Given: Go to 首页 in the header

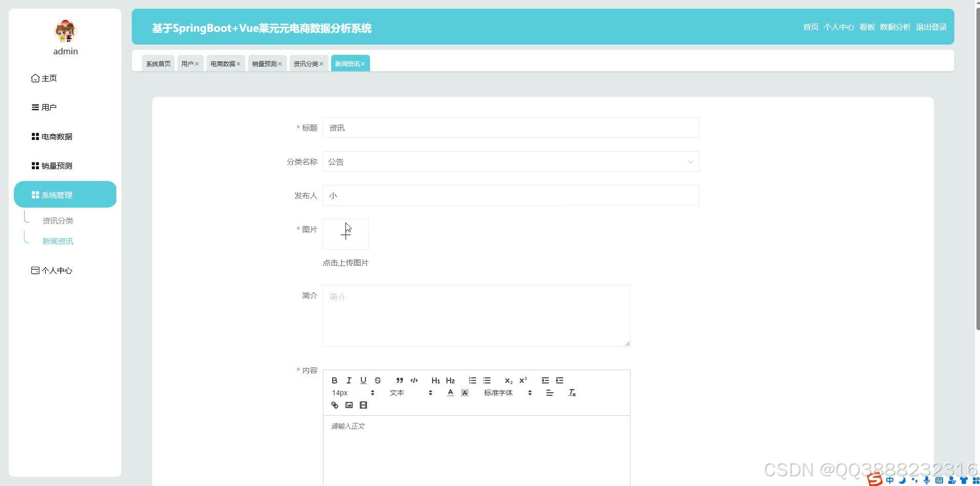Looking at the screenshot, I should pos(810,27).
